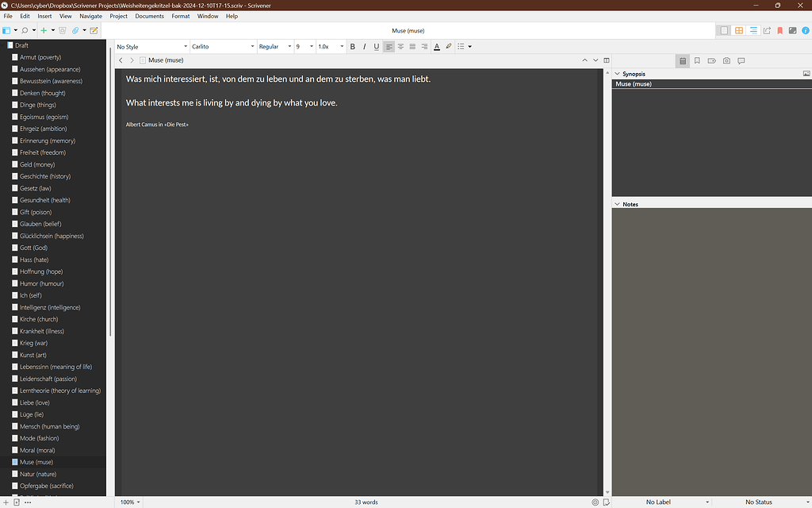812x508 pixels.
Task: Click the green add item icon
Action: (43, 30)
